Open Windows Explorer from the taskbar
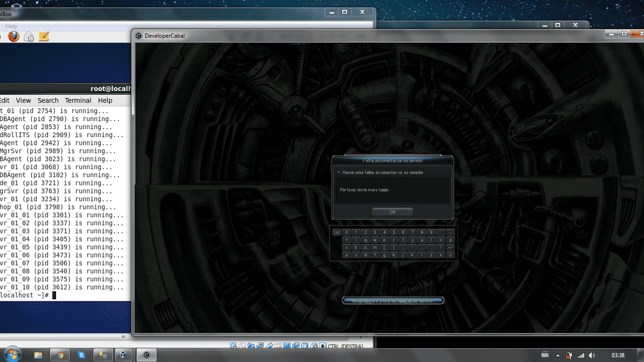644x362 pixels. click(39, 355)
